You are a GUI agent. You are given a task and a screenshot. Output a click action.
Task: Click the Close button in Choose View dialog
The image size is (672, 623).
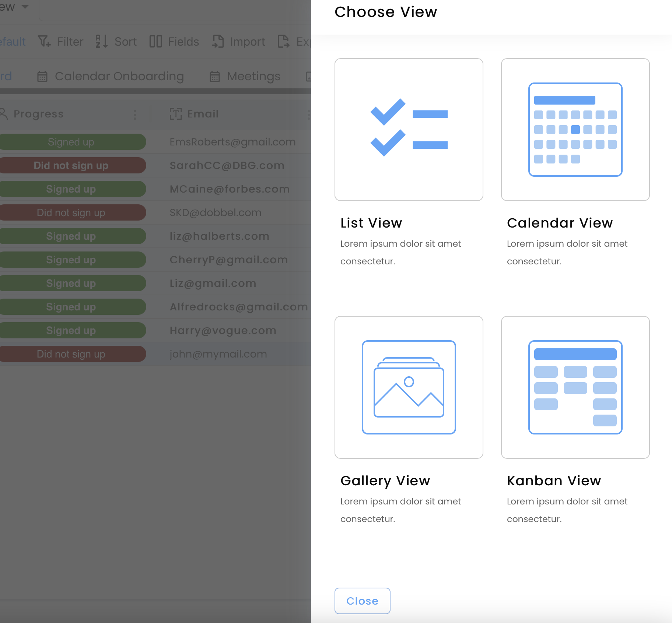tap(362, 601)
